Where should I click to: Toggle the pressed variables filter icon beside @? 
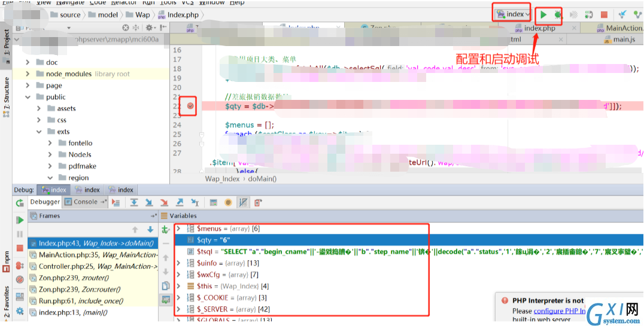pyautogui.click(x=243, y=202)
